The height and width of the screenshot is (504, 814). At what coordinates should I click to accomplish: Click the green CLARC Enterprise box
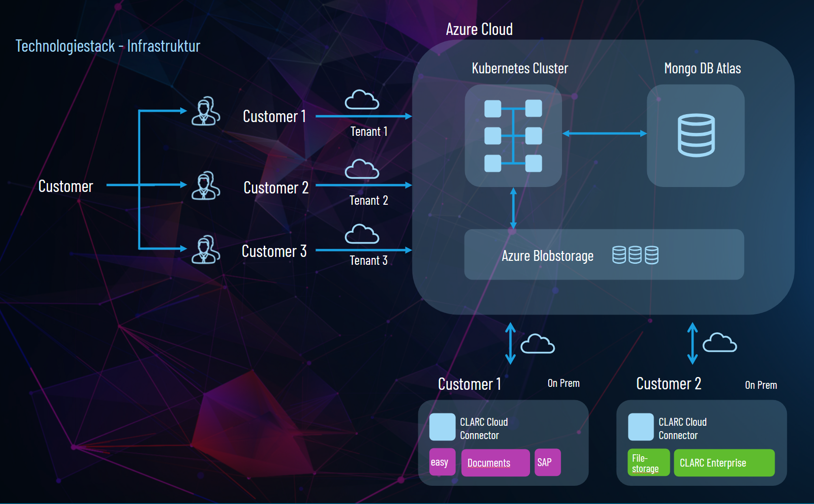coord(724,463)
